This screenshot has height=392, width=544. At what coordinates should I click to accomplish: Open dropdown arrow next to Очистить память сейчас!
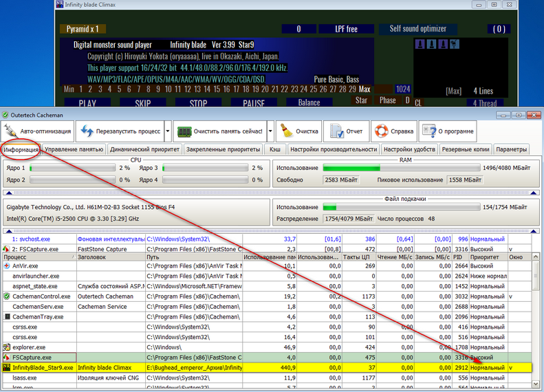[270, 131]
